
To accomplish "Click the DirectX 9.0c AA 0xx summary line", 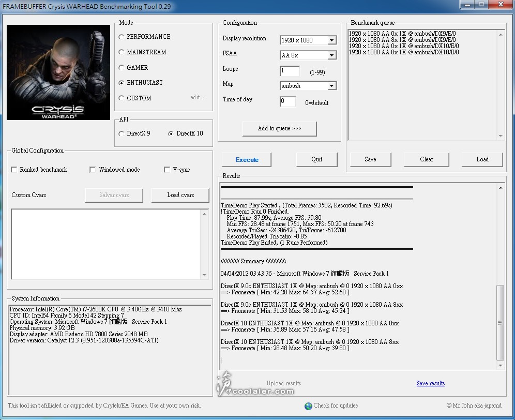I will point(312,286).
